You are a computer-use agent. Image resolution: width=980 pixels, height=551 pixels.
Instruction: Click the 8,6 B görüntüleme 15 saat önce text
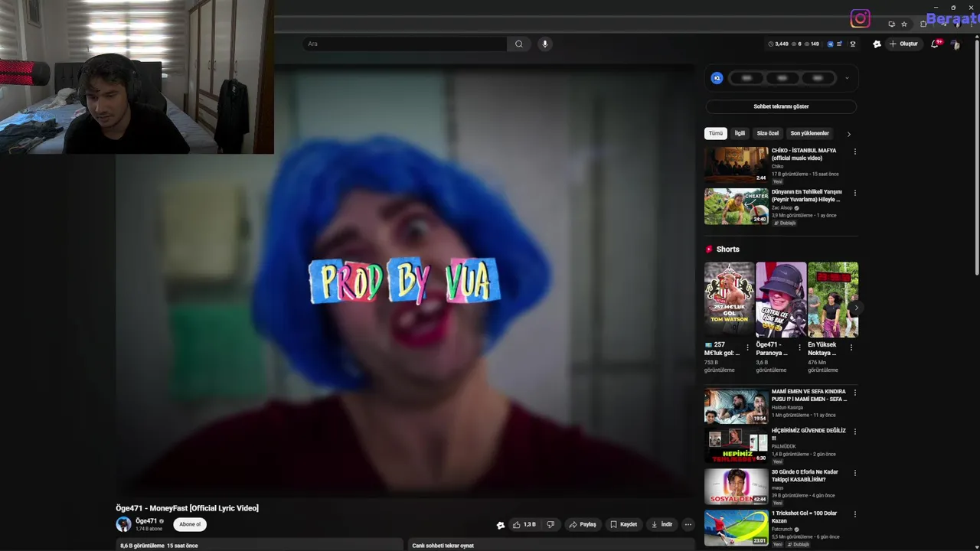(x=159, y=546)
